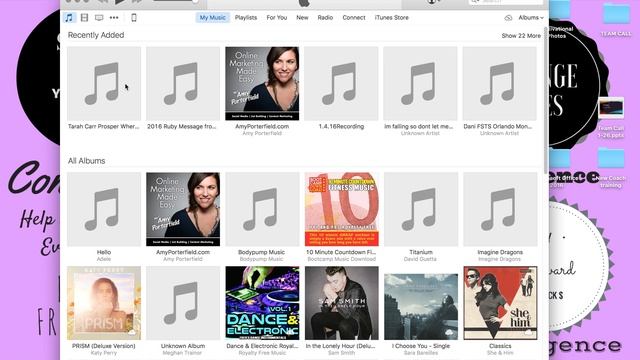The height and width of the screenshot is (360, 640).
Task: Open the Classics album by She & Him
Action: pos(500,303)
